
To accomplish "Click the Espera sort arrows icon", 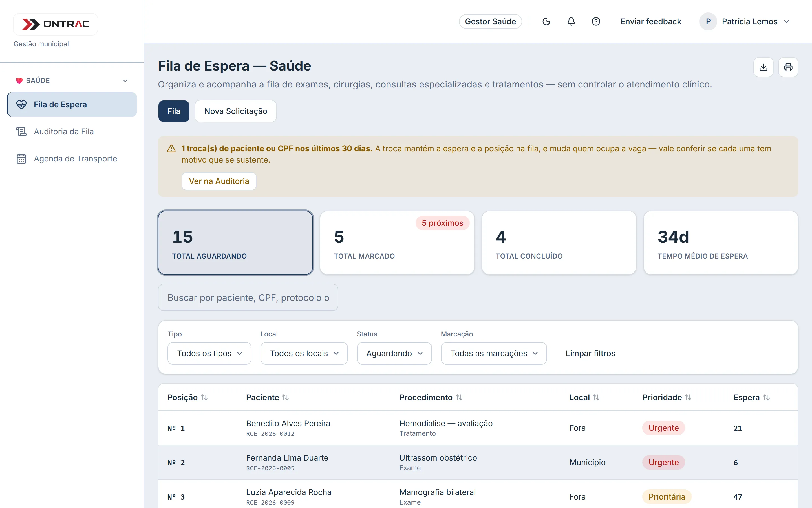I will coord(766,397).
